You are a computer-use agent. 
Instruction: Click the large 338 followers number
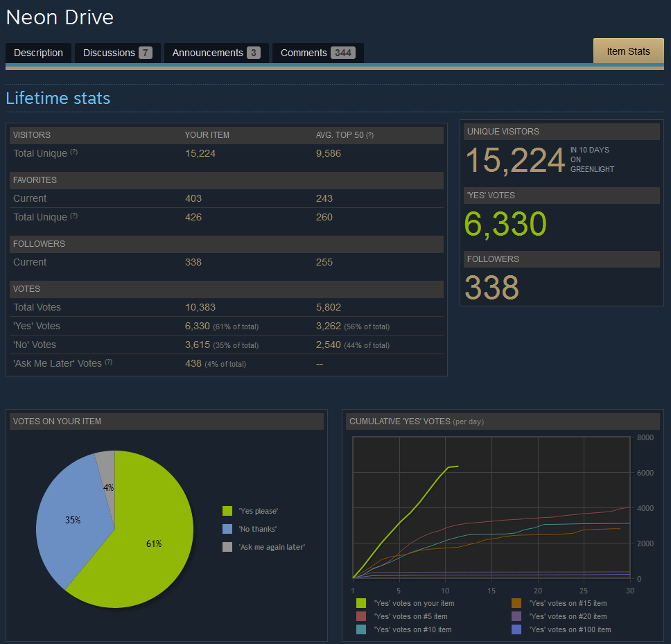(x=491, y=288)
